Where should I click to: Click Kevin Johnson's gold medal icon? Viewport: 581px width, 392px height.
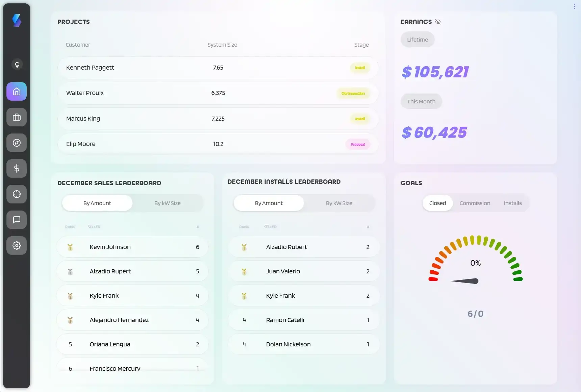[x=70, y=247]
